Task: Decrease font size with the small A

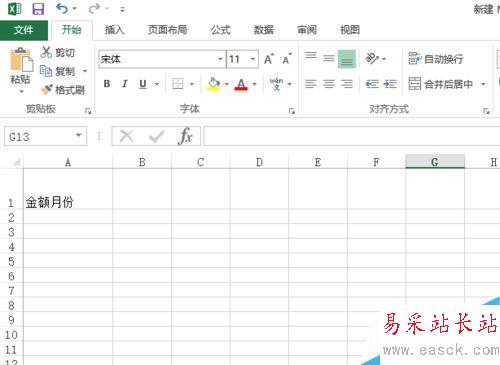Action: pos(286,59)
